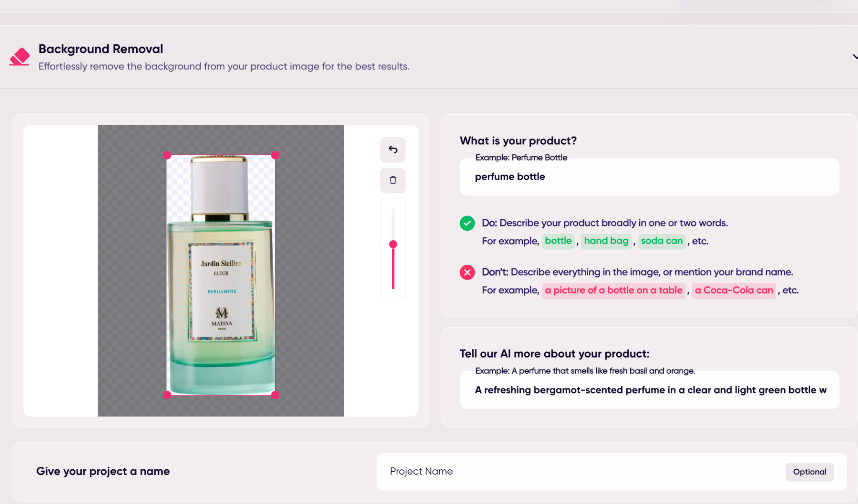Click the Project Name input field
This screenshot has width=858, height=504.
tap(580, 471)
